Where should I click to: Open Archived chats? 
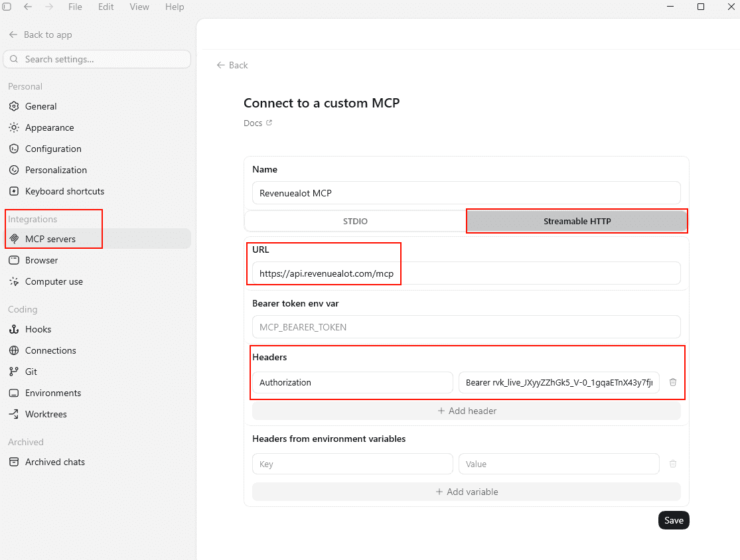[97, 462]
